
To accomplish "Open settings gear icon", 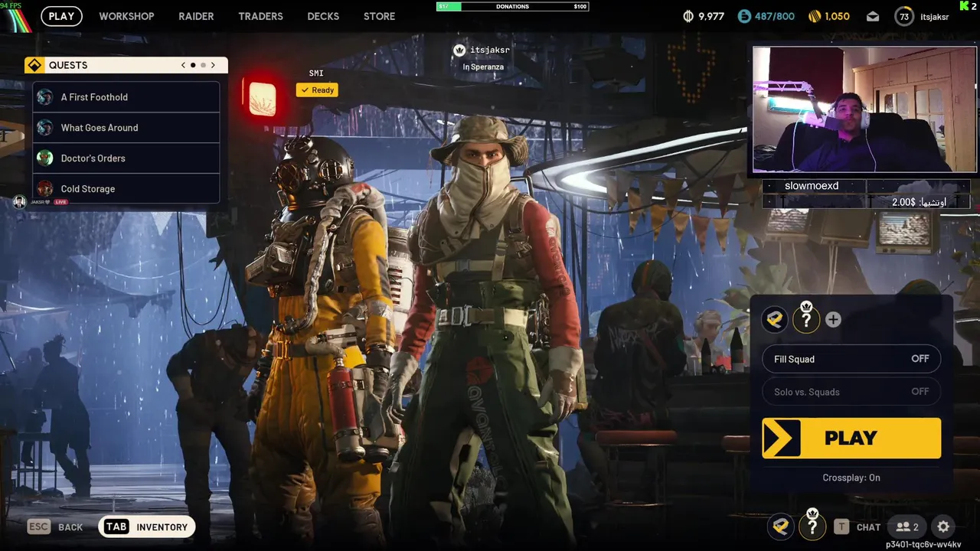I will point(944,527).
